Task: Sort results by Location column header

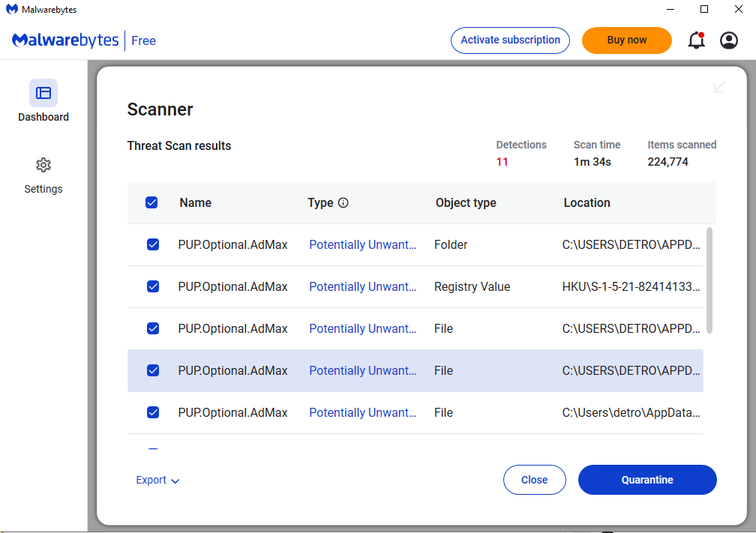Action: click(586, 202)
